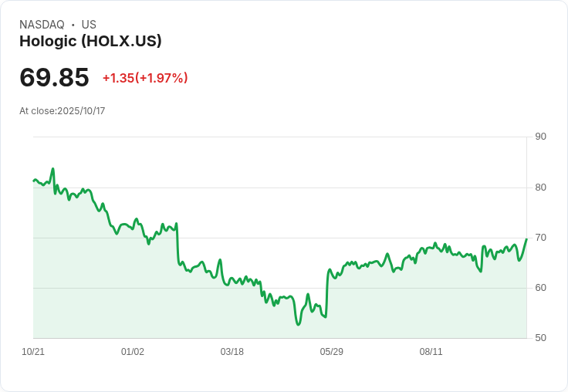
Task: Click the 90 value on price axis
Action: click(x=541, y=137)
